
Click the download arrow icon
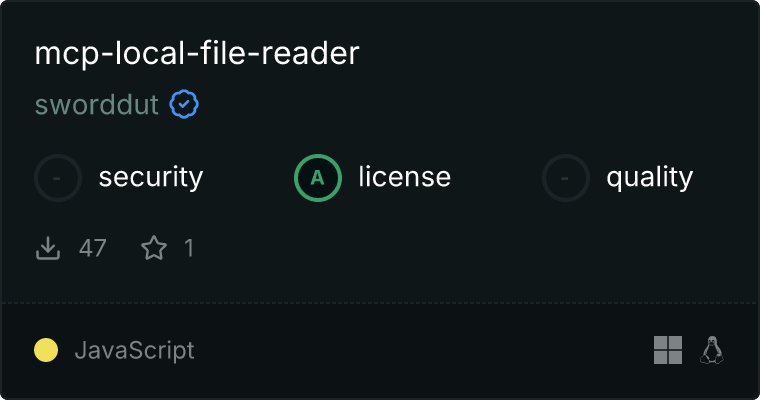click(48, 248)
